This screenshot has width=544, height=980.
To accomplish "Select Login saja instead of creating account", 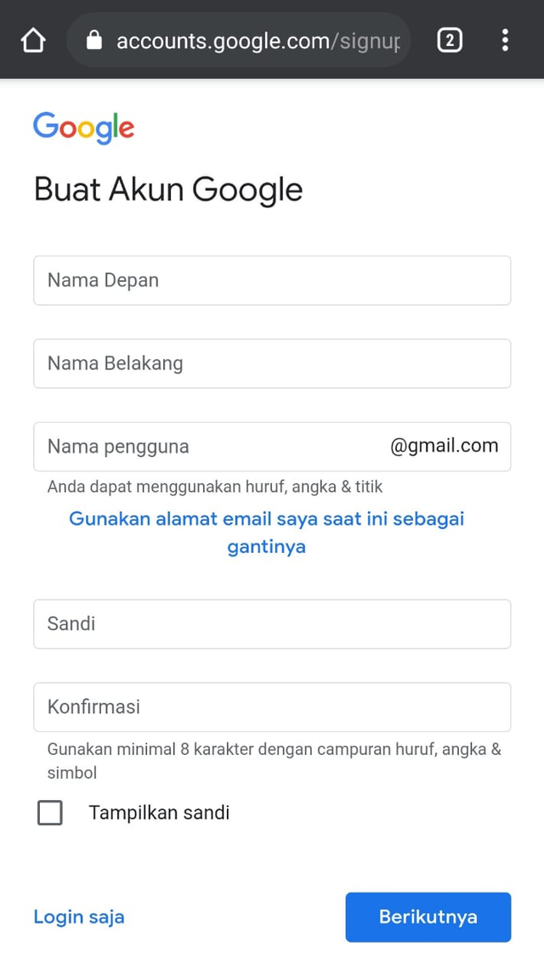I will point(78,916).
